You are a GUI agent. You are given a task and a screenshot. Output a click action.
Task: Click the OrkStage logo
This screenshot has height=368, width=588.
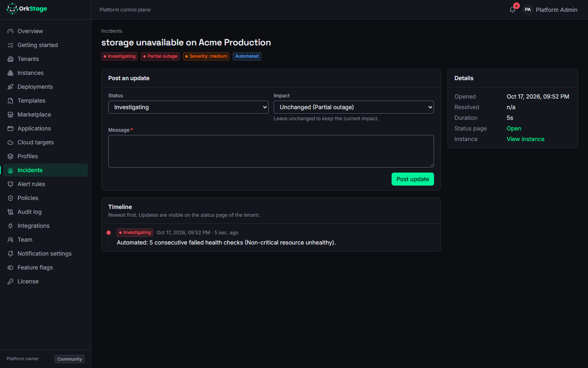tap(27, 9)
